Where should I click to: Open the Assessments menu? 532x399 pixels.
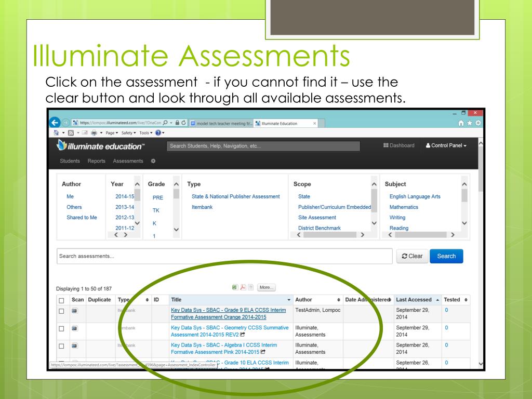point(128,161)
